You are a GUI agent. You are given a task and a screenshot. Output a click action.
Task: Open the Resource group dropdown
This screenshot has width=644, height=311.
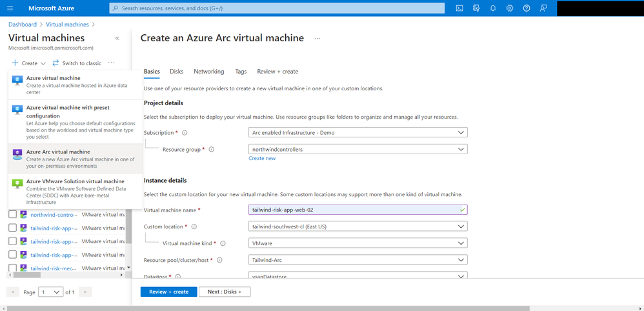pyautogui.click(x=357, y=149)
